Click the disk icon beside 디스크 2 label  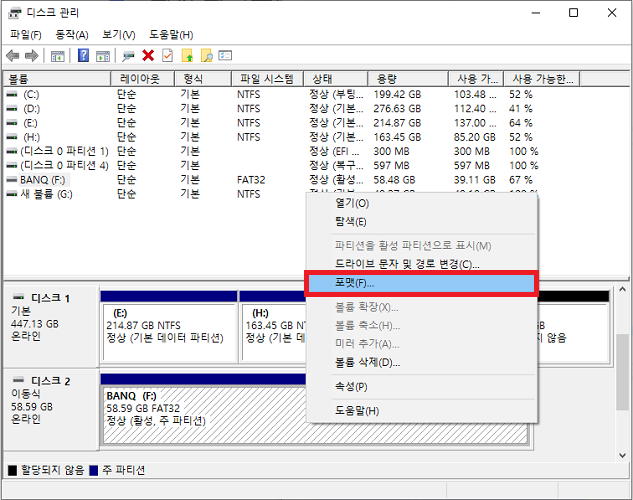19,380
